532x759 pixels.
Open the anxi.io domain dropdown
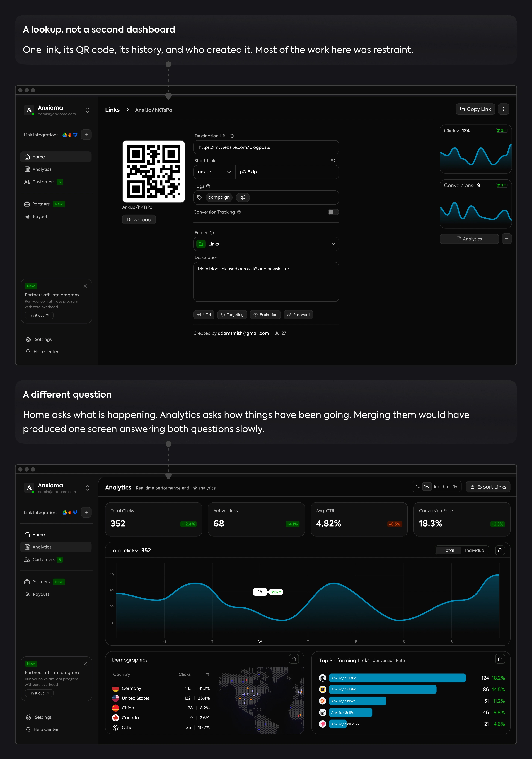214,172
